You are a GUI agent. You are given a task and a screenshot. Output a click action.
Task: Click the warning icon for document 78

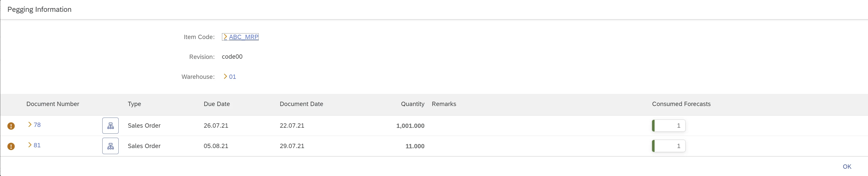(x=11, y=126)
